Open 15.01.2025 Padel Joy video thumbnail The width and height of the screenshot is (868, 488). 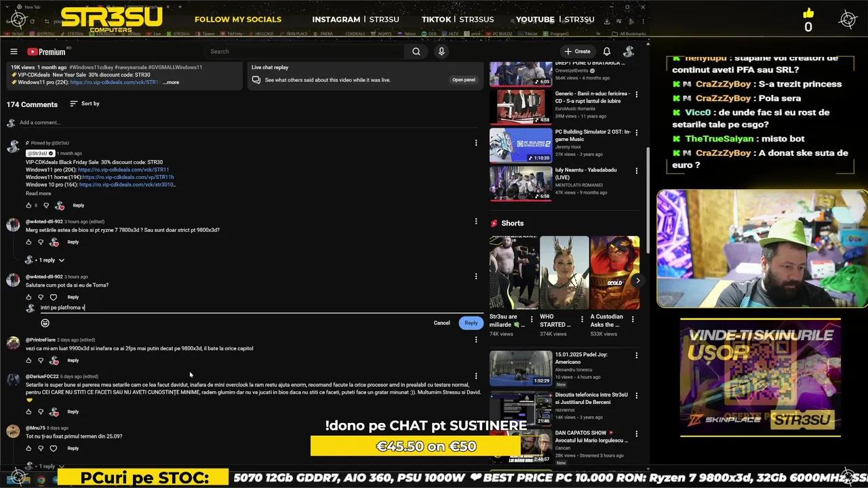coord(521,367)
